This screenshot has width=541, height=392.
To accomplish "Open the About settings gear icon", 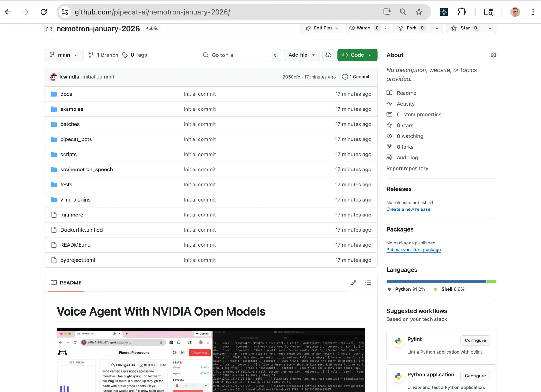I will 493,55.
